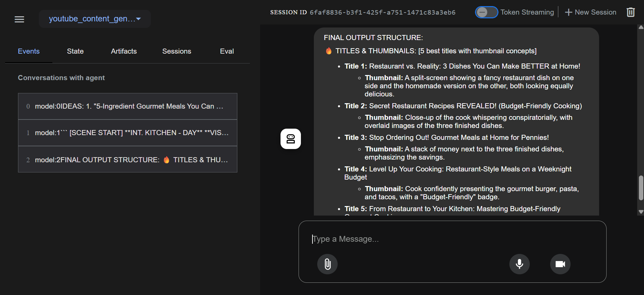Switch to the State tab

(x=75, y=51)
